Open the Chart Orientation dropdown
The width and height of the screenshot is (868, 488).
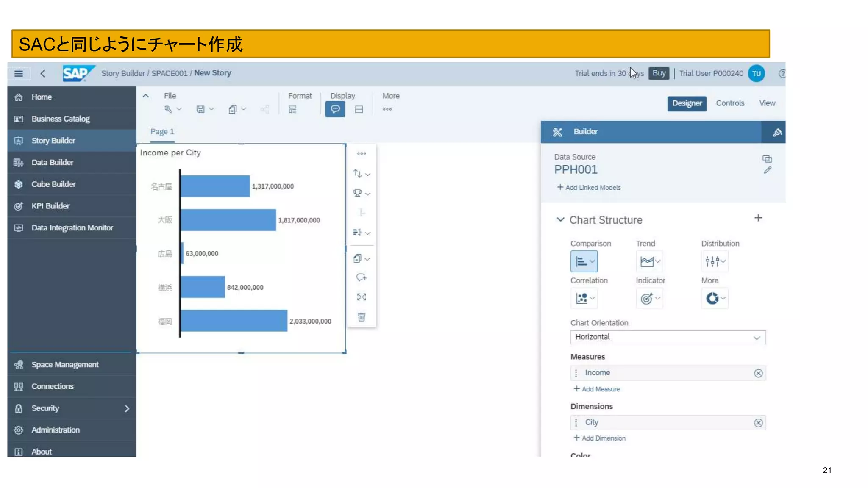click(668, 337)
